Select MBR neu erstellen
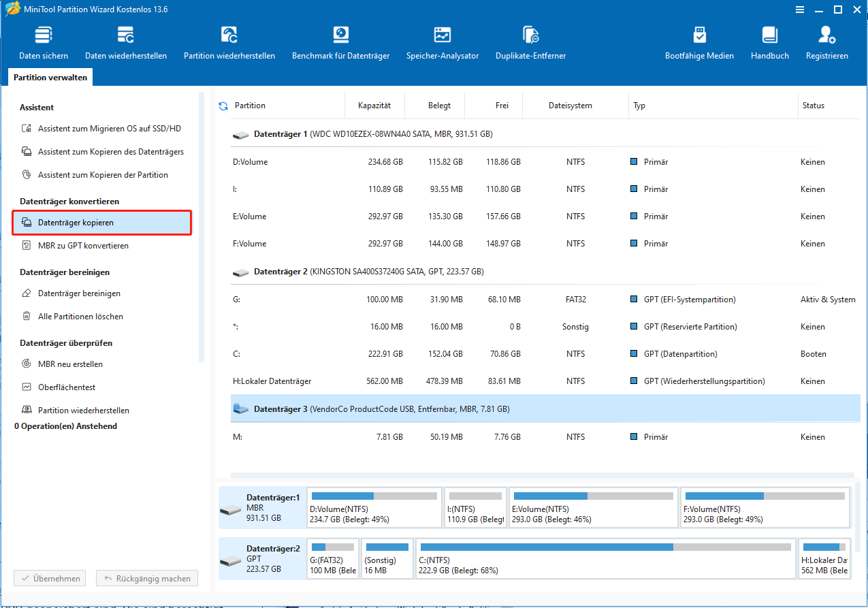Image resolution: width=868 pixels, height=608 pixels. pos(62,364)
